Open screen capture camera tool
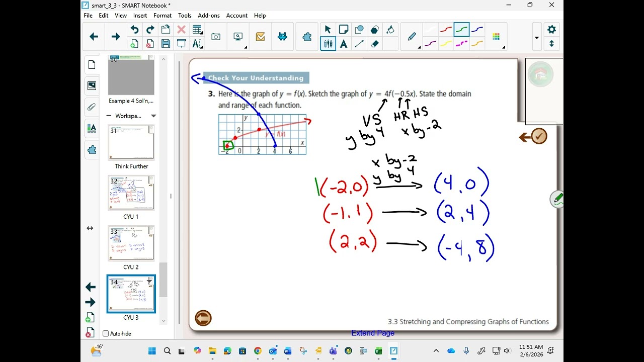 click(216, 37)
